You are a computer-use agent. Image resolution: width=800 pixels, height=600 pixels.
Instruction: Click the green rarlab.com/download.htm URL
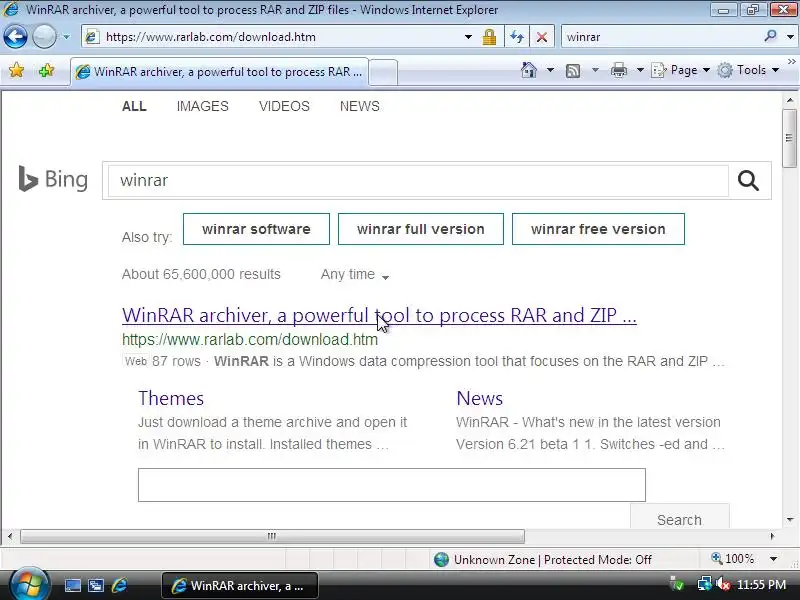click(x=250, y=340)
